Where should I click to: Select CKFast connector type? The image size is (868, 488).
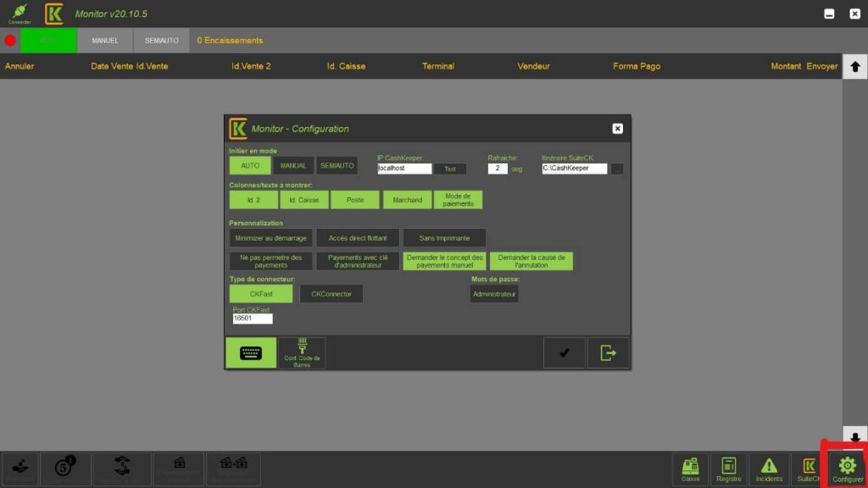coord(261,294)
